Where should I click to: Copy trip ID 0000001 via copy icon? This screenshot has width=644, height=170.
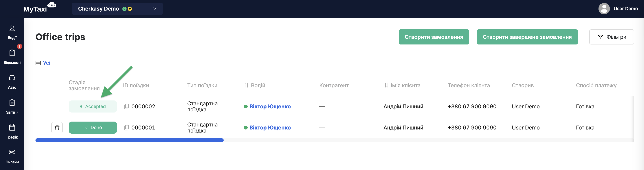(126, 128)
